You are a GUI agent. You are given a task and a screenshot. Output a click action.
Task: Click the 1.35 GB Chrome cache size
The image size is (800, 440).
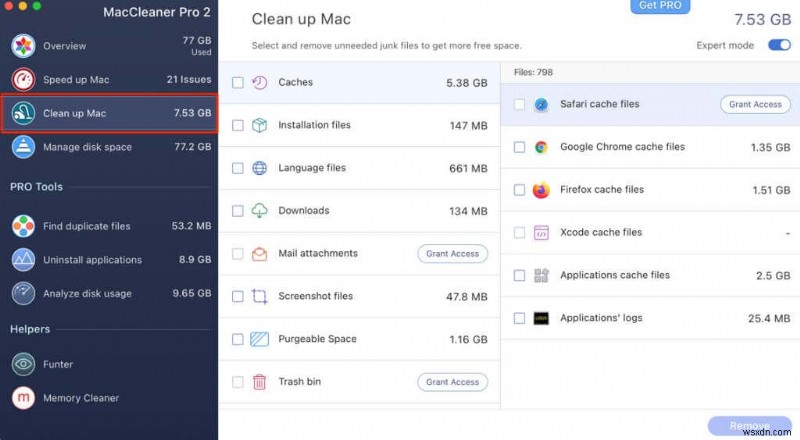(770, 148)
